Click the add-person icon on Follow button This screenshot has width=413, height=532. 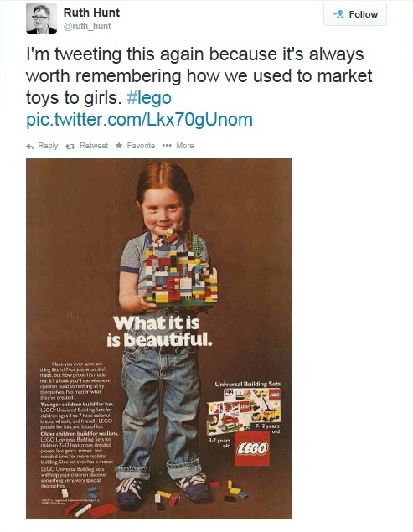338,14
